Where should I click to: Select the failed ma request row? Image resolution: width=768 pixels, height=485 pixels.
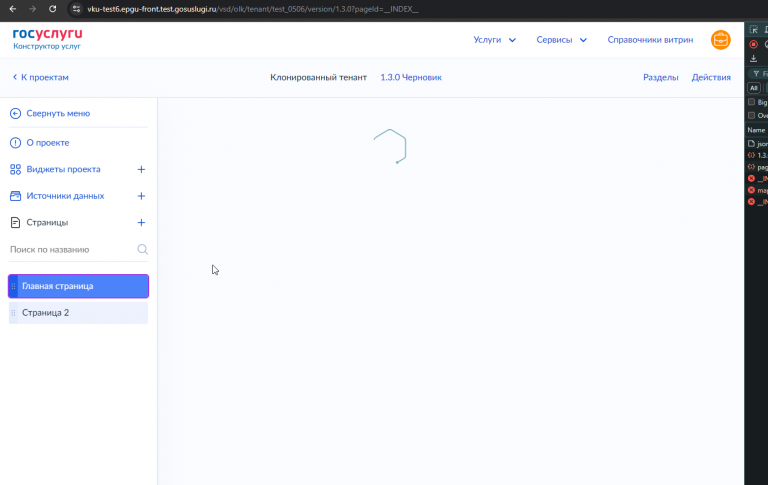[756, 190]
